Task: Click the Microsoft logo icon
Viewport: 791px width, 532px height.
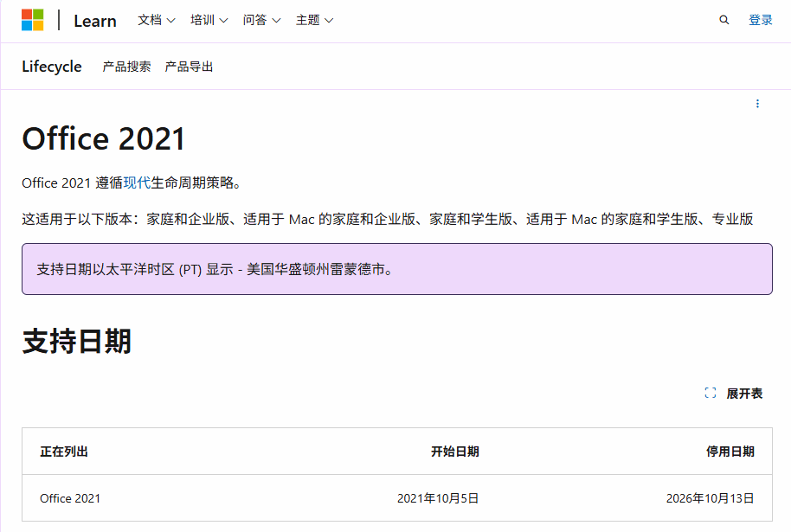Action: [31, 18]
